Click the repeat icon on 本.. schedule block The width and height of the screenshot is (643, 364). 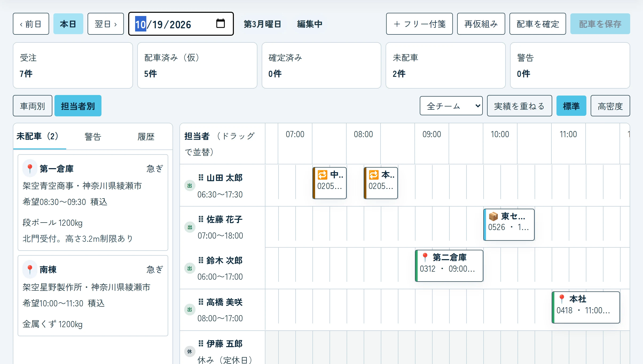pos(374,175)
